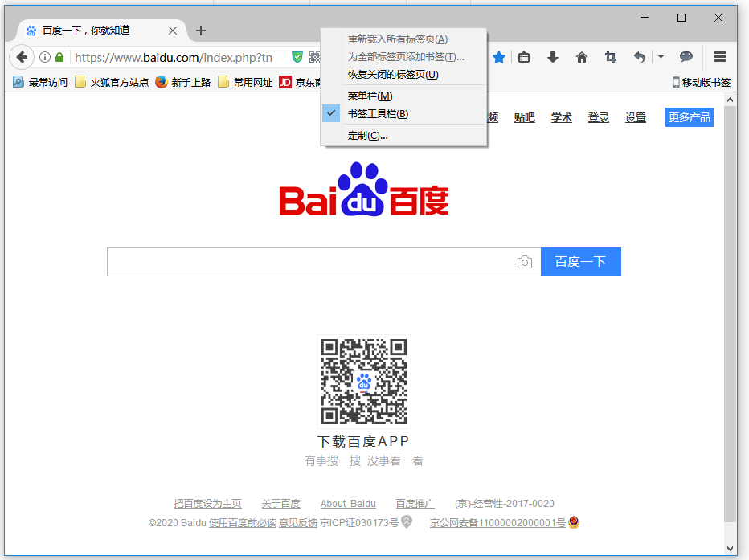This screenshot has width=749, height=560.
Task: Open the downloads arrow icon
Action: point(553,57)
